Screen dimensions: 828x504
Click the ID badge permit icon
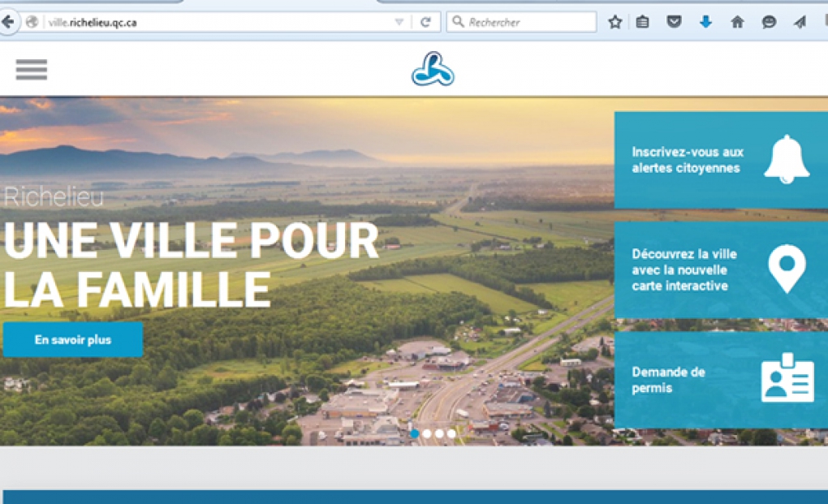[787, 377]
